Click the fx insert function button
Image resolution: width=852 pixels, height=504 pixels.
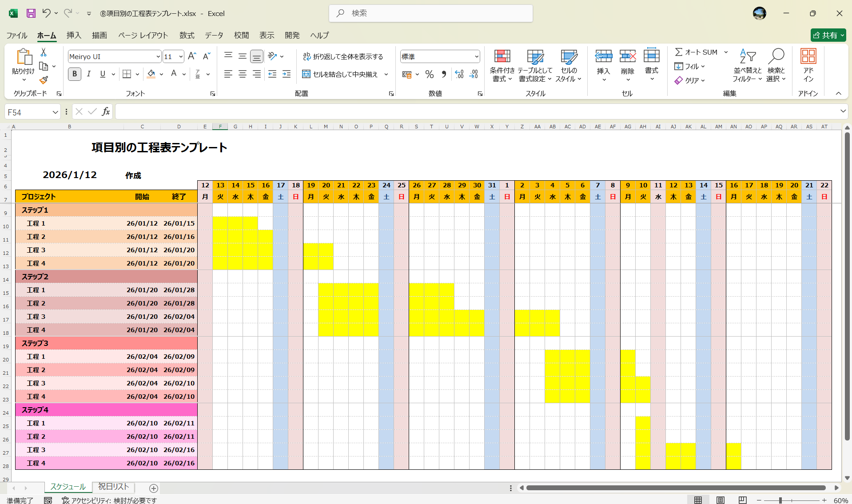click(105, 111)
